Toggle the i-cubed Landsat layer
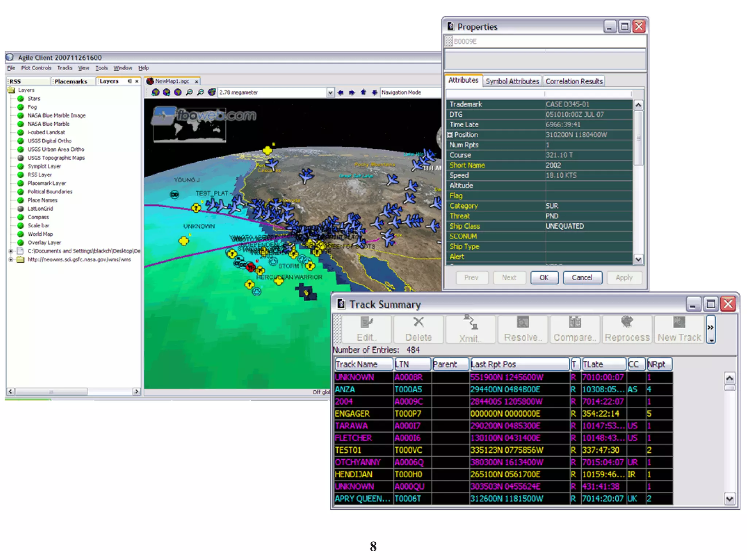The width and height of the screenshot is (747, 560). (x=21, y=132)
